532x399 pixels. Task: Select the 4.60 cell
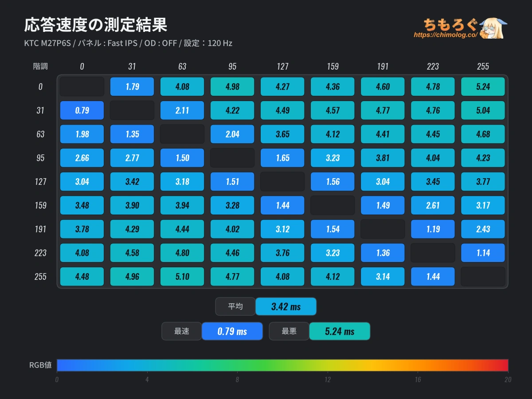[x=383, y=86]
